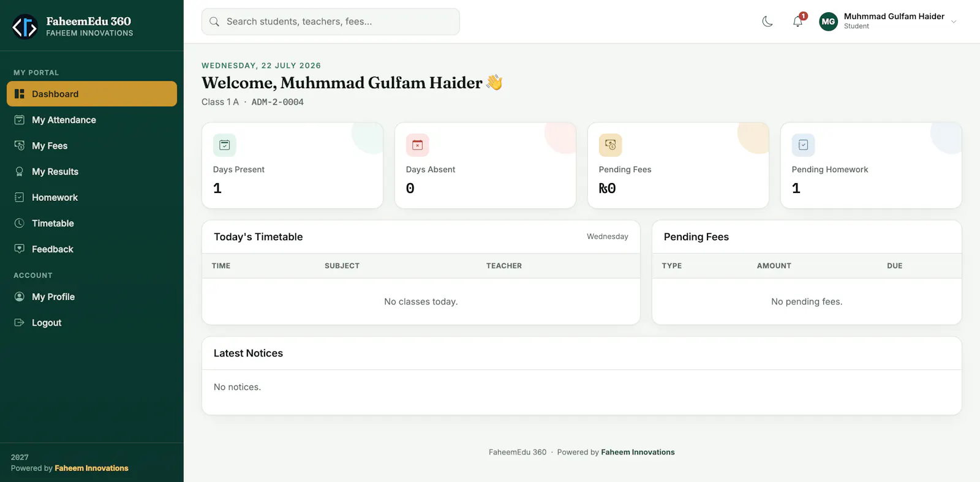The width and height of the screenshot is (980, 482).
Task: Click the Wednesday, 22 July 2026 date
Action: (x=261, y=66)
